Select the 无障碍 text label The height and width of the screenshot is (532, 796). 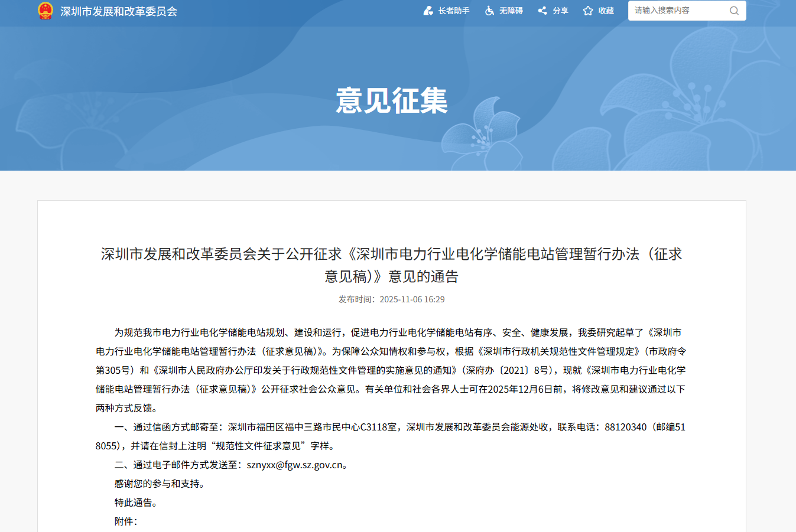click(511, 11)
